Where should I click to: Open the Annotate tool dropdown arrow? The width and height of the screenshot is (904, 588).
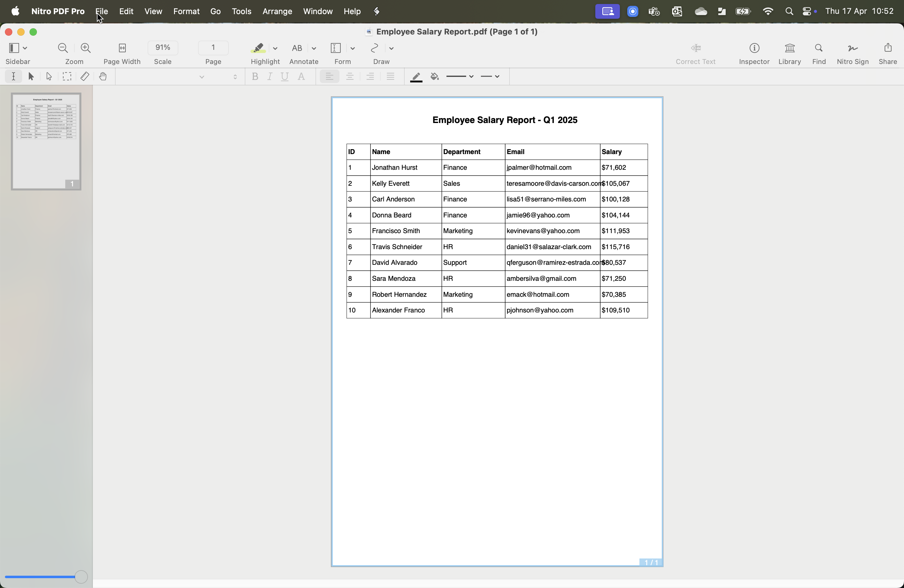pos(314,48)
